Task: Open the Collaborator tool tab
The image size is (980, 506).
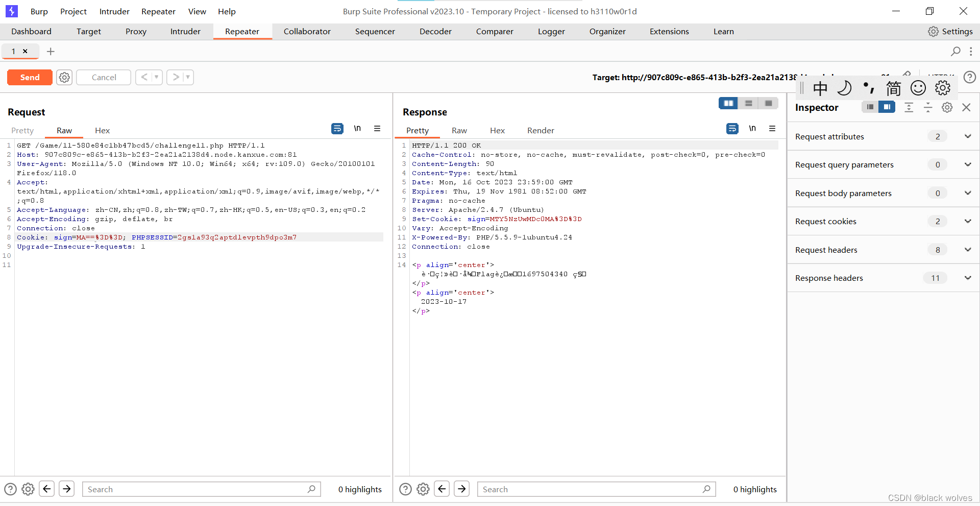Action: 307,31
